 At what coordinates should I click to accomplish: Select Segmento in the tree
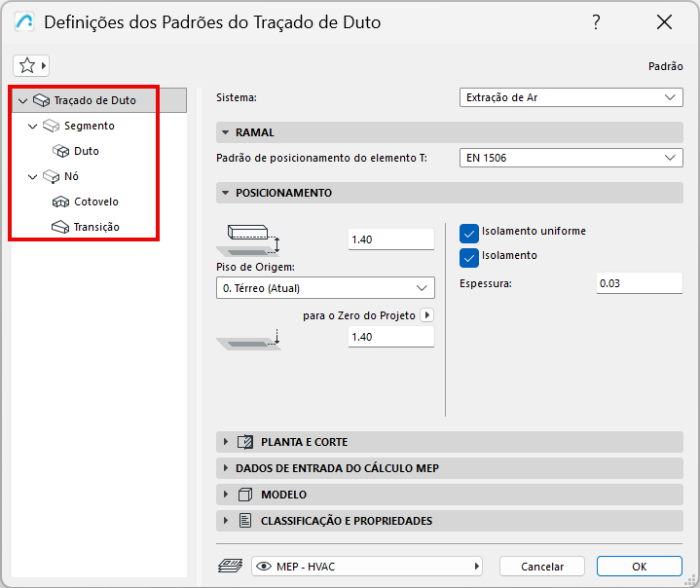pos(90,126)
